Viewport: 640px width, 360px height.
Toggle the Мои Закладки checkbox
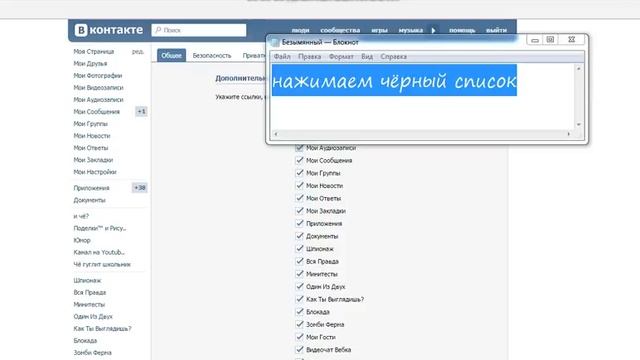coord(299,211)
